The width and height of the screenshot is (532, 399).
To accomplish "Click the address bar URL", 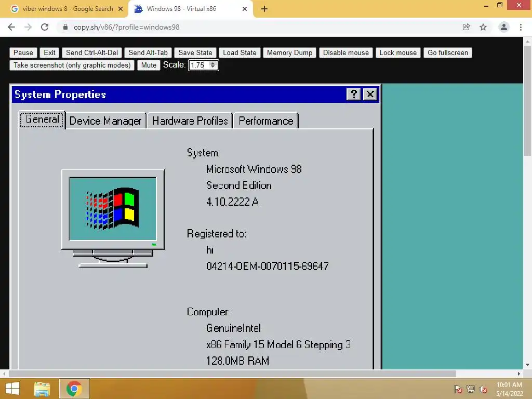I will (127, 27).
